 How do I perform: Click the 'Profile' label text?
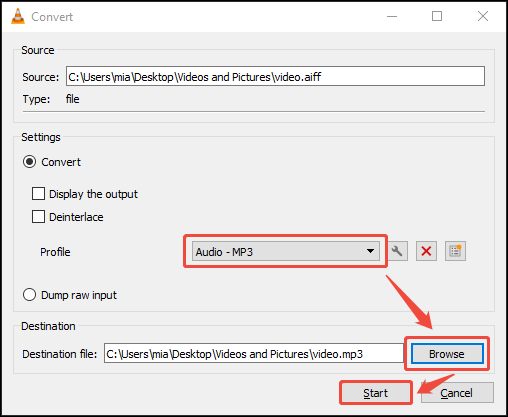(55, 252)
